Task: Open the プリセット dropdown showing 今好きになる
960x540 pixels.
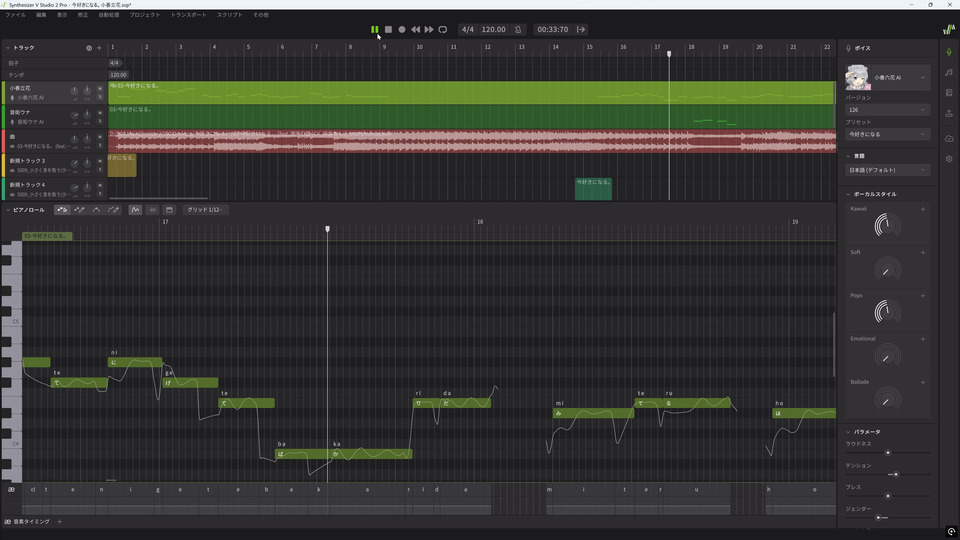Action: coord(888,134)
